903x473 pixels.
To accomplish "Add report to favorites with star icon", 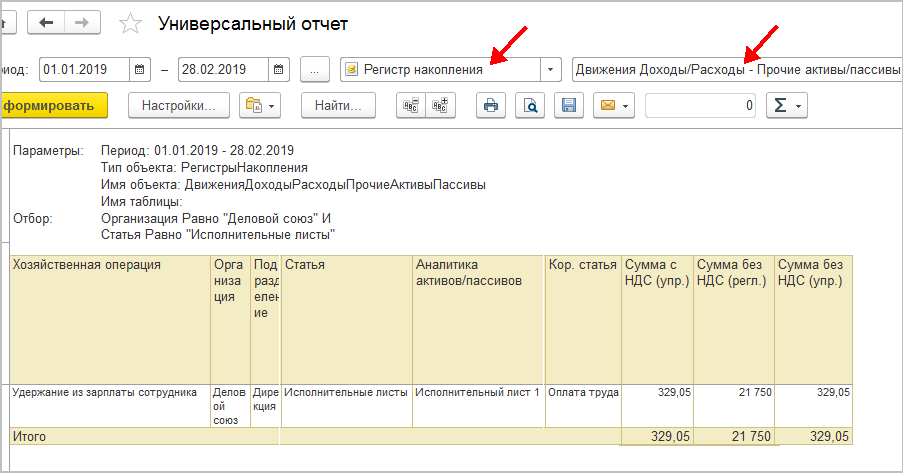I will pos(130,24).
